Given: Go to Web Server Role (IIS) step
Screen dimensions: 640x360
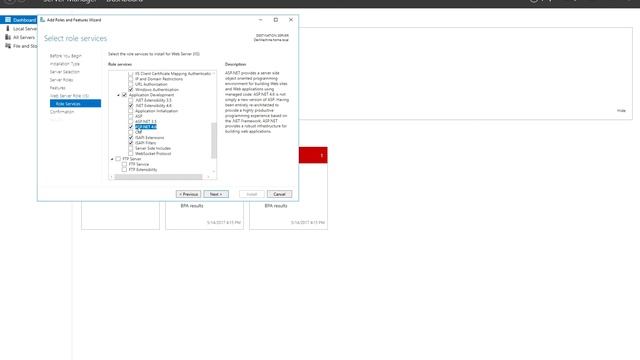Looking at the screenshot, I should pyautogui.click(x=69, y=96).
